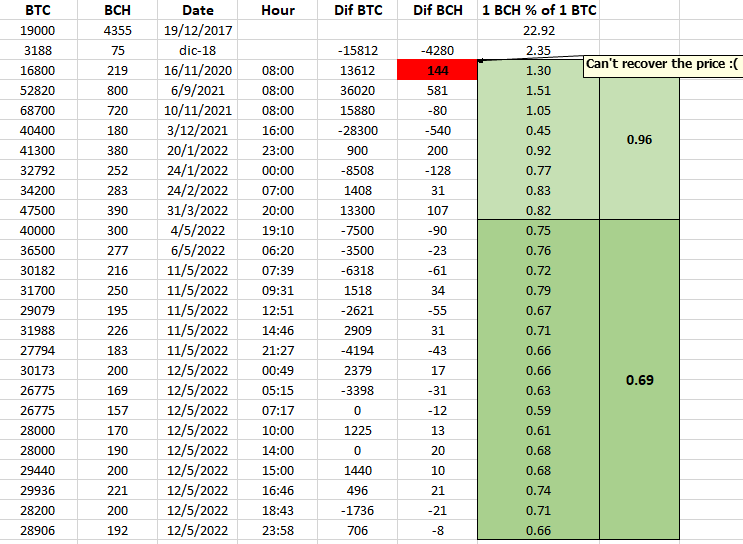Viewport: 743px width, 544px height.
Task: Select the last row BTC value 28906
Action: tap(38, 530)
